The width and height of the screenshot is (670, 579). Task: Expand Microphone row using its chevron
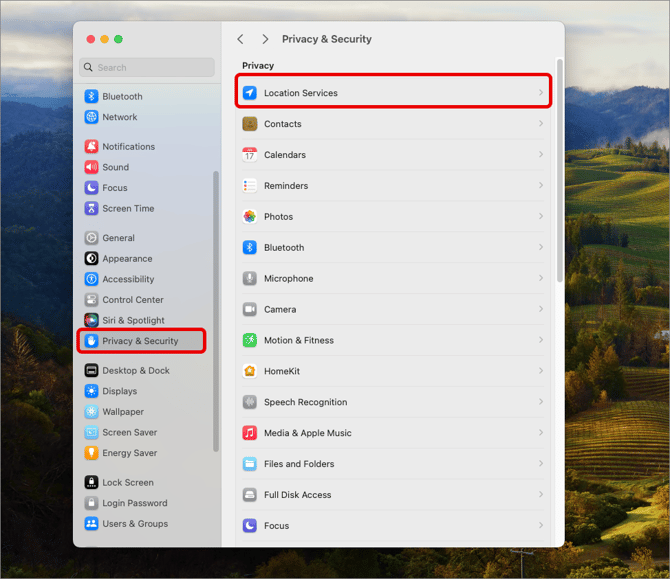tap(541, 278)
